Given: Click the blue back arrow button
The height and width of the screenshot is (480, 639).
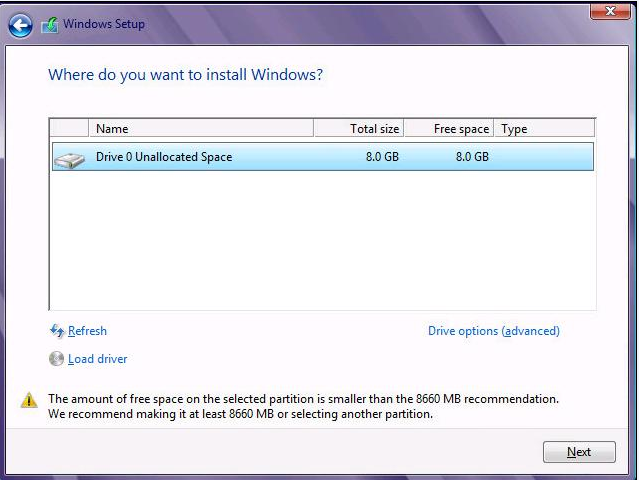Looking at the screenshot, I should [20, 26].
